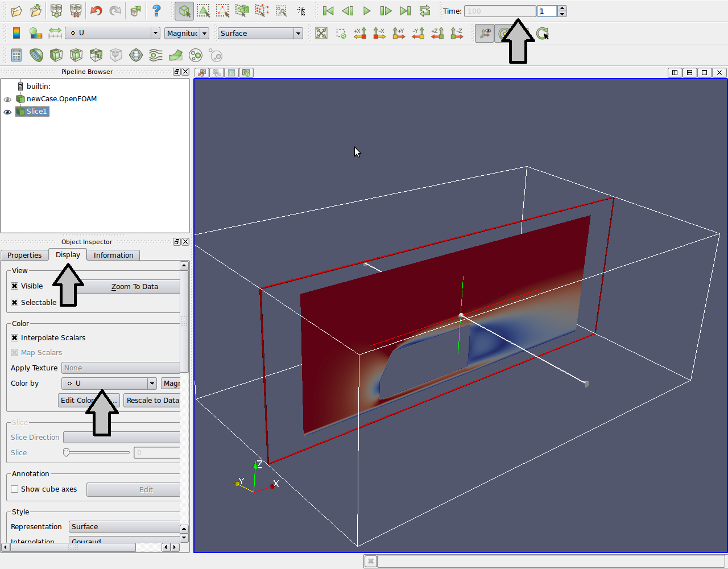Add a Clip filter
This screenshot has width=728, height=569.
tap(56, 55)
